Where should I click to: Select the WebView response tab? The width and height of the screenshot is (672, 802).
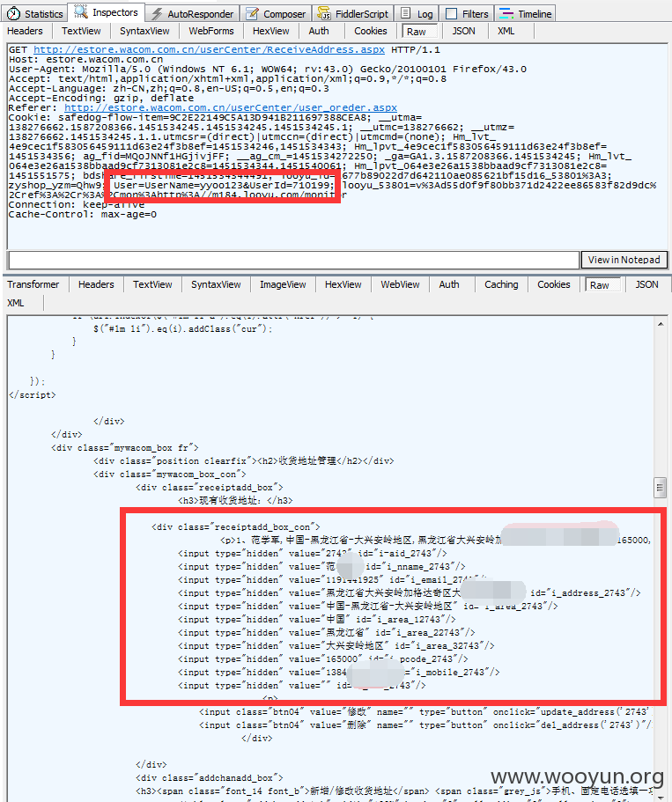point(400,285)
